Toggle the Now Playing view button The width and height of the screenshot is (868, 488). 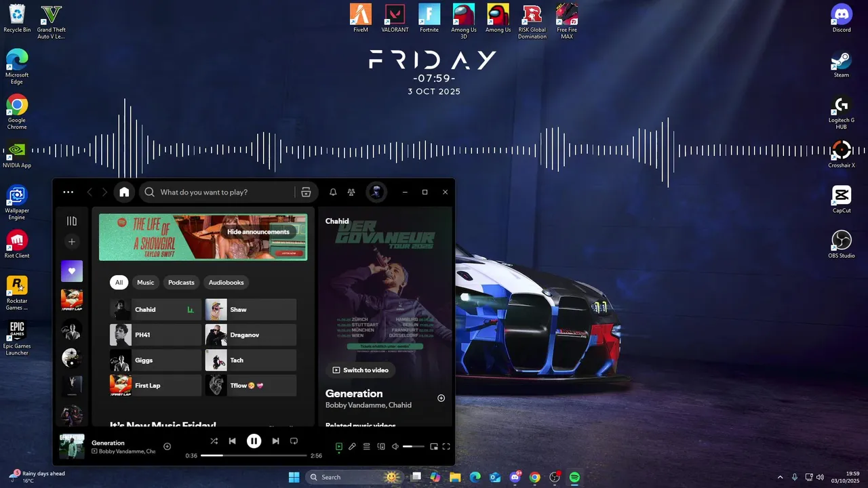pyautogui.click(x=339, y=447)
